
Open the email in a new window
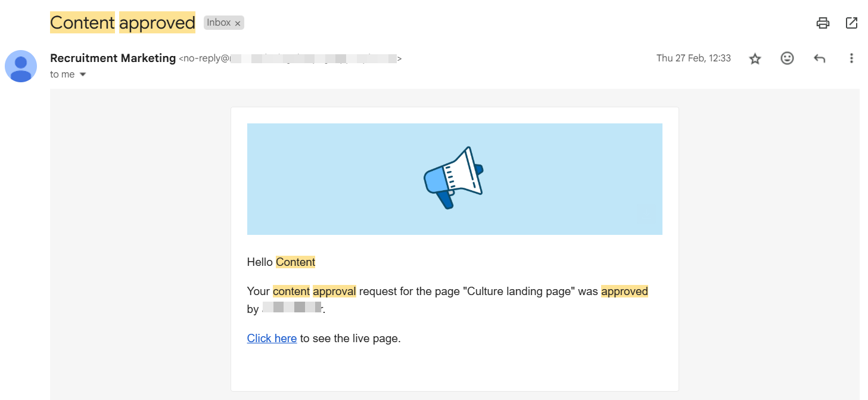851,23
